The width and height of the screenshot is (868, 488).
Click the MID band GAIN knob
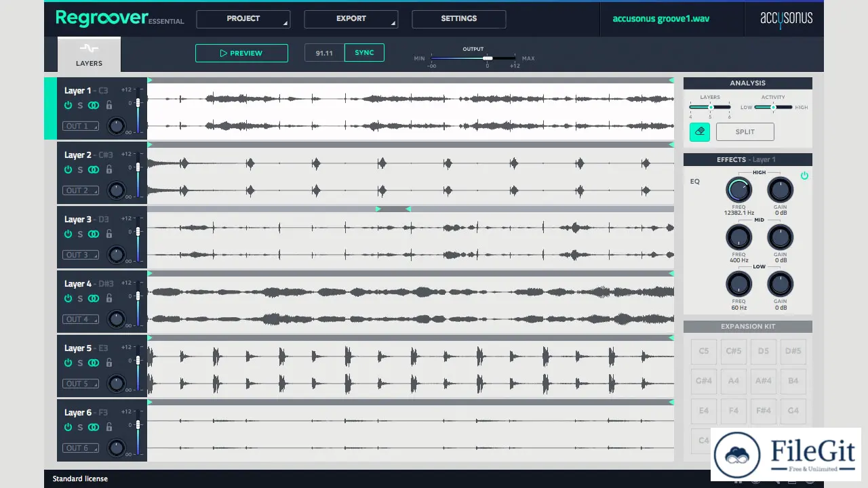pyautogui.click(x=781, y=237)
